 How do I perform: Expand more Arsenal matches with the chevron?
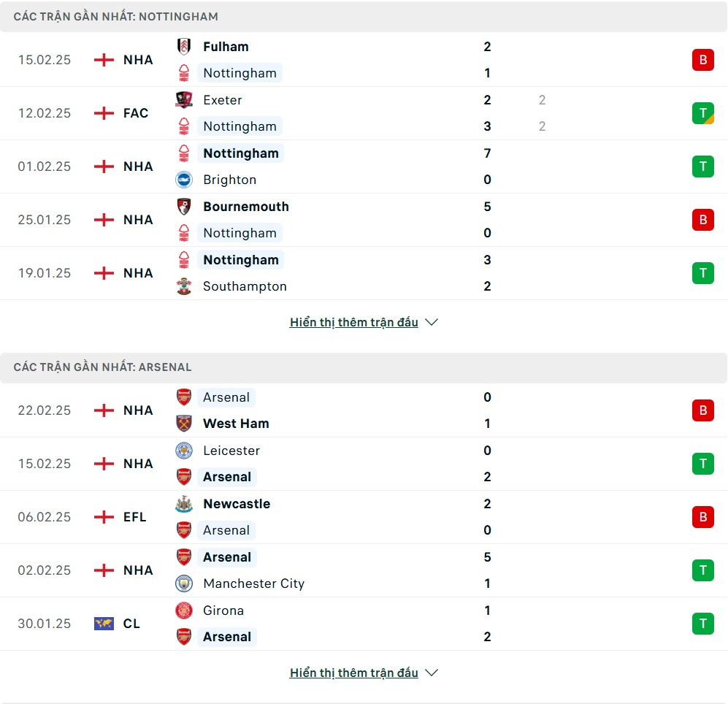pos(432,673)
